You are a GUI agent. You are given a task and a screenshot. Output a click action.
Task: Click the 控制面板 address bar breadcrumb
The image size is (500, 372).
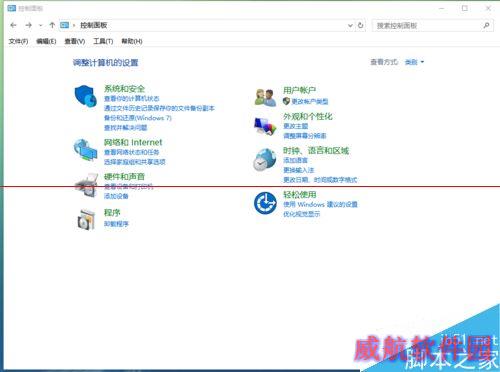coord(94,25)
